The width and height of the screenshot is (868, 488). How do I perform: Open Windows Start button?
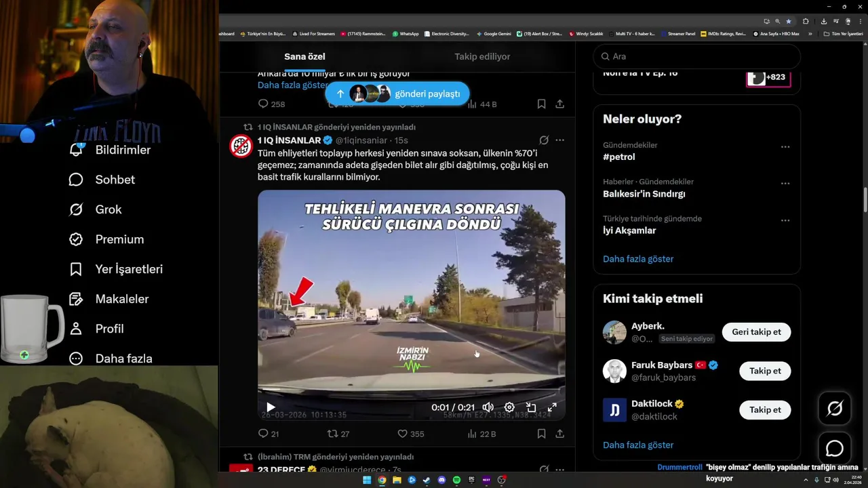pos(367,480)
